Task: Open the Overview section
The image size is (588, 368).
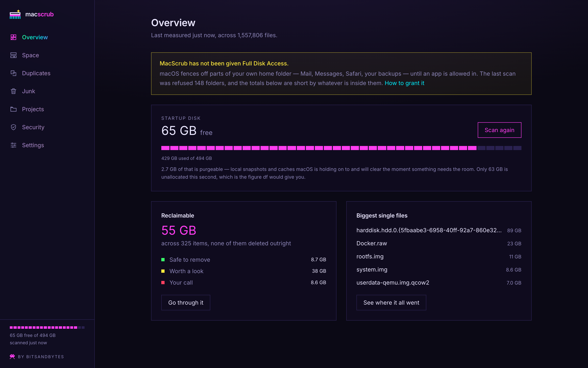Action: coord(35,37)
